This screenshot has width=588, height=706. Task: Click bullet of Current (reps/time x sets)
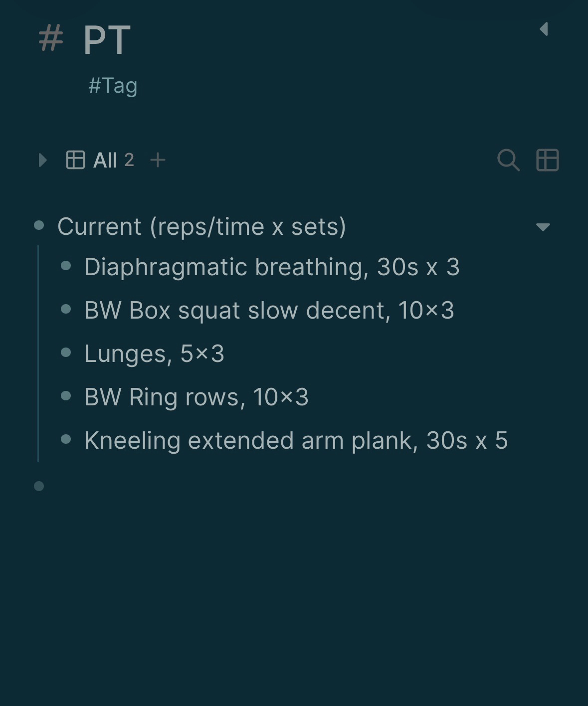point(39,226)
